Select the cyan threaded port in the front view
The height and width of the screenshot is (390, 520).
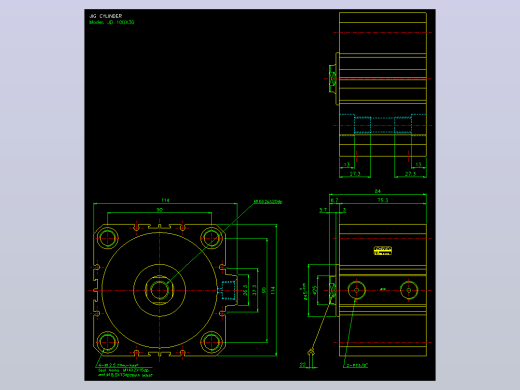(x=229, y=290)
